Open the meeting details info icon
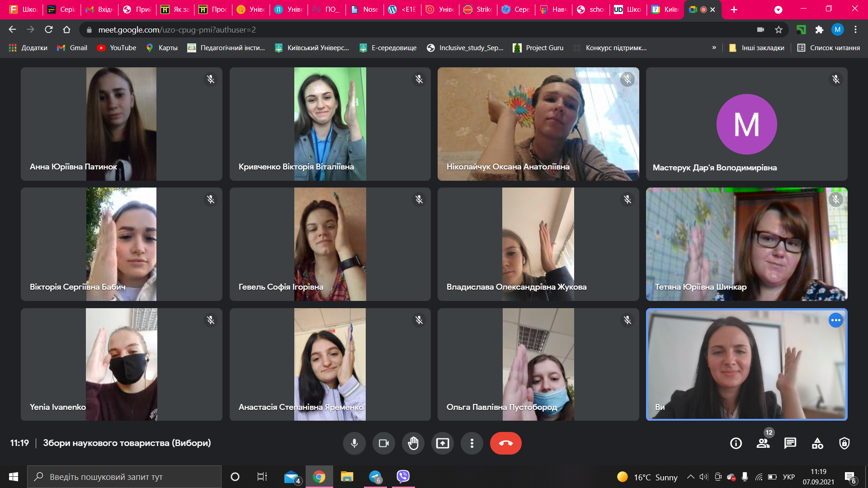 pos(736,443)
